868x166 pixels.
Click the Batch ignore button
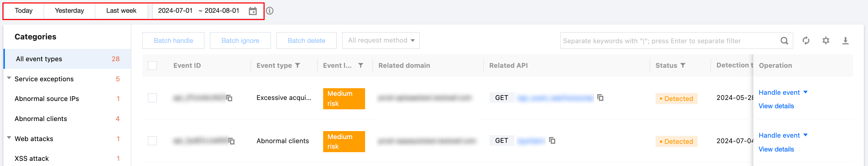240,40
